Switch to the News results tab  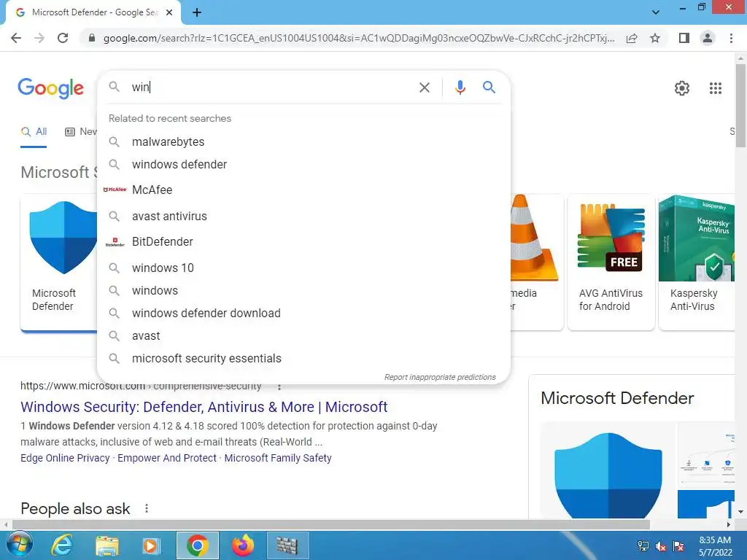click(x=81, y=132)
